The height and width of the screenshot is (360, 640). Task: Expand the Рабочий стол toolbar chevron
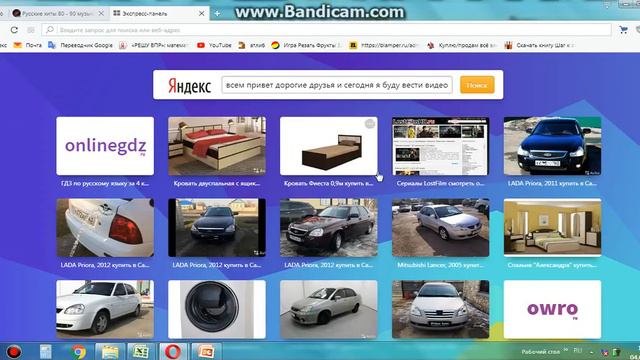[566, 350]
